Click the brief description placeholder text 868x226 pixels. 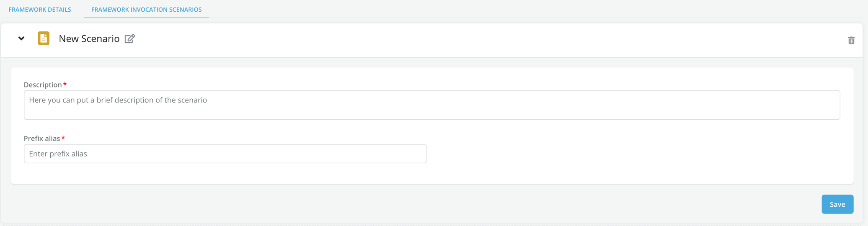(118, 100)
